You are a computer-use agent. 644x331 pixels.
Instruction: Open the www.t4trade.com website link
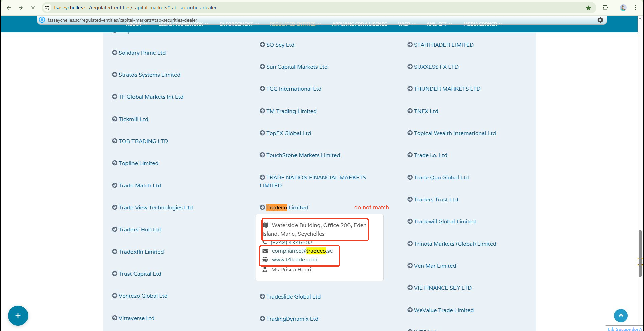pos(294,259)
